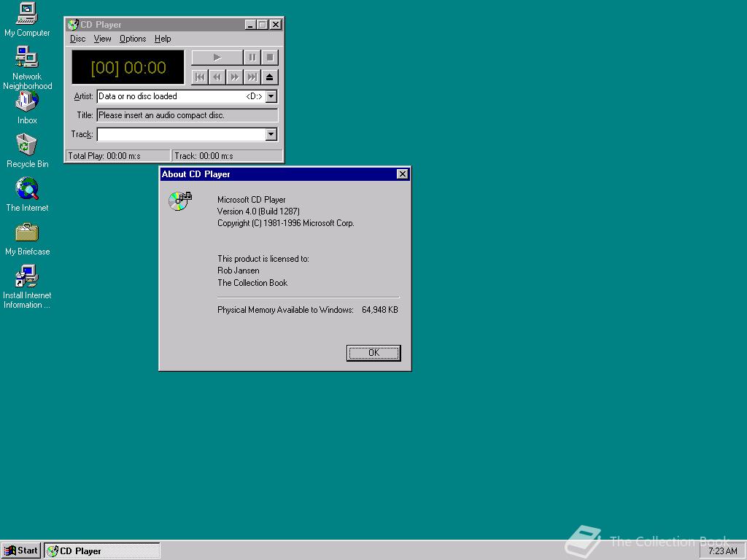Select the Inbox desktop icon
This screenshot has height=560, width=747.
coord(27,108)
